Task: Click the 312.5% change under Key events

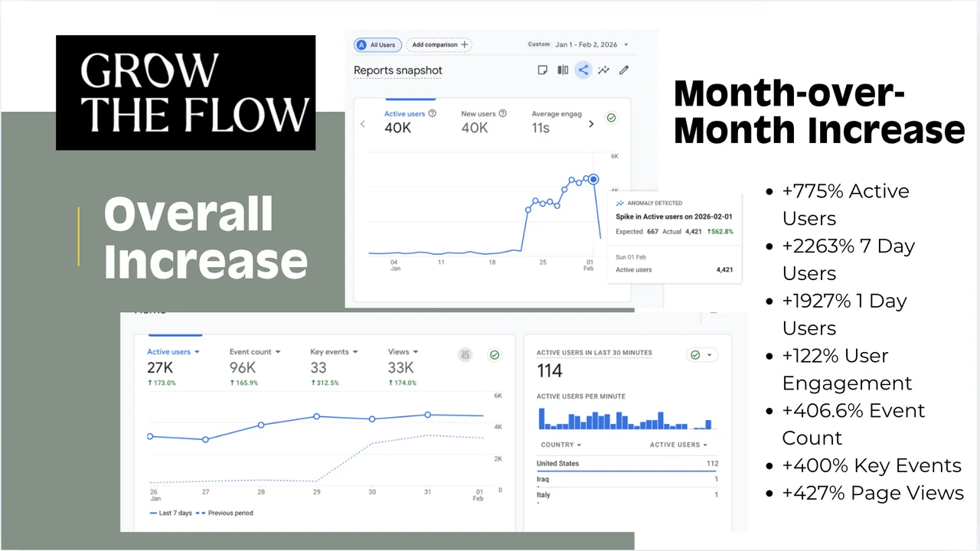Action: coord(325,383)
